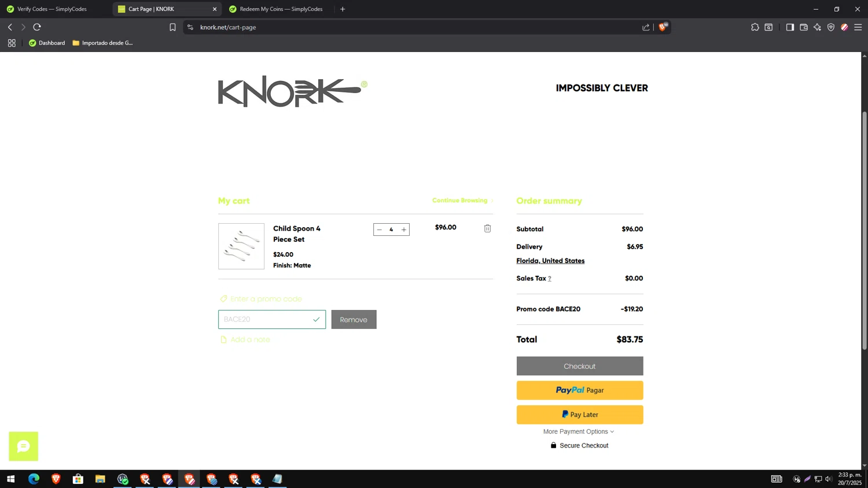Open Brave VPN icon
The height and width of the screenshot is (488, 868).
(831, 27)
